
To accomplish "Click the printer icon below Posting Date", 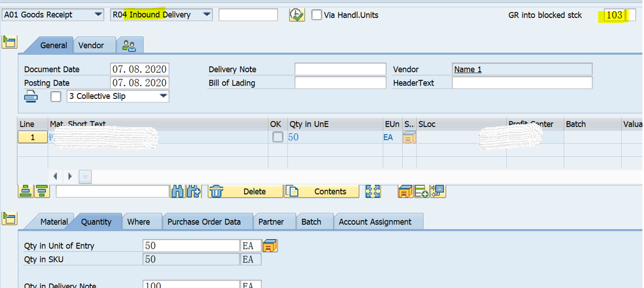I will pyautogui.click(x=31, y=96).
